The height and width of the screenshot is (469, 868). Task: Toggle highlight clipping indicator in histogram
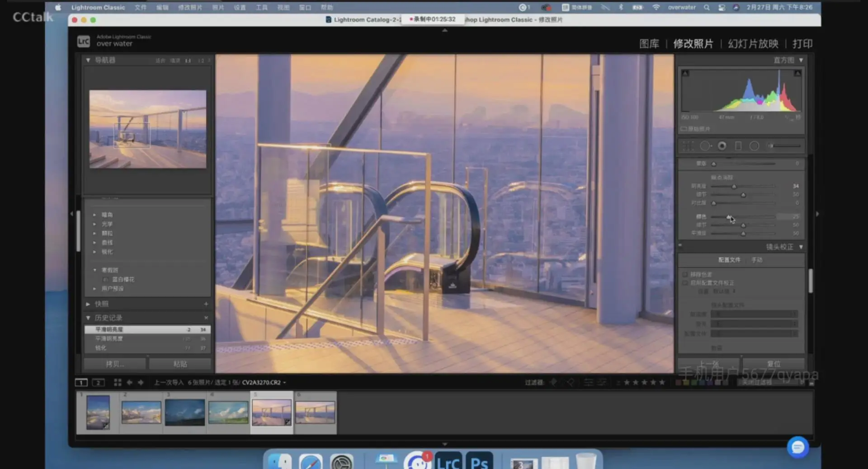point(797,73)
